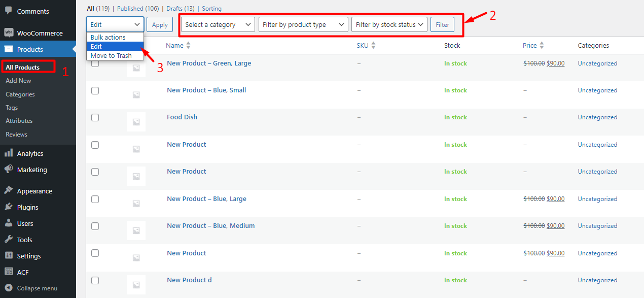This screenshot has width=644, height=298.
Task: Open the Filter by product type dropdown
Action: tap(303, 24)
